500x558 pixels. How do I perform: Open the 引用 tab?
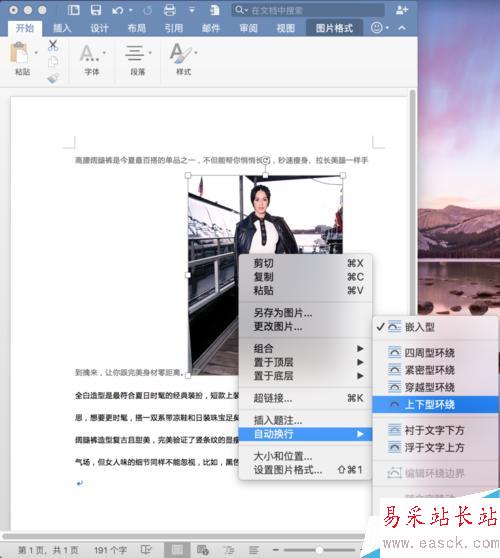pyautogui.click(x=174, y=28)
